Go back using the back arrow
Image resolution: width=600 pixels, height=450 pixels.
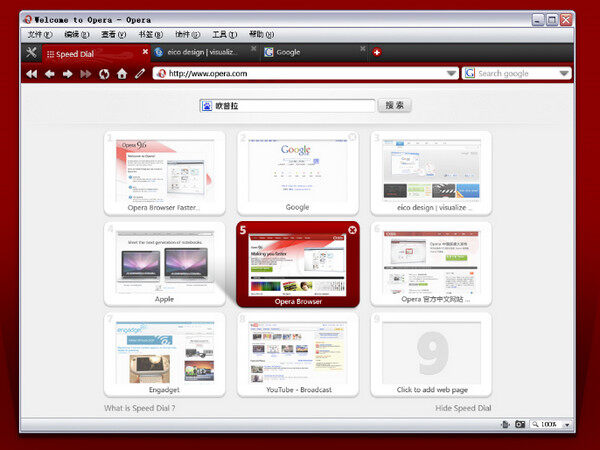pos(50,74)
